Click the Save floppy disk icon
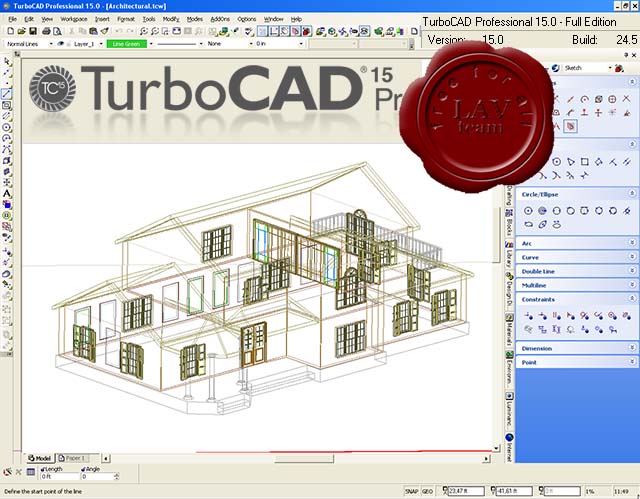 pos(33,31)
